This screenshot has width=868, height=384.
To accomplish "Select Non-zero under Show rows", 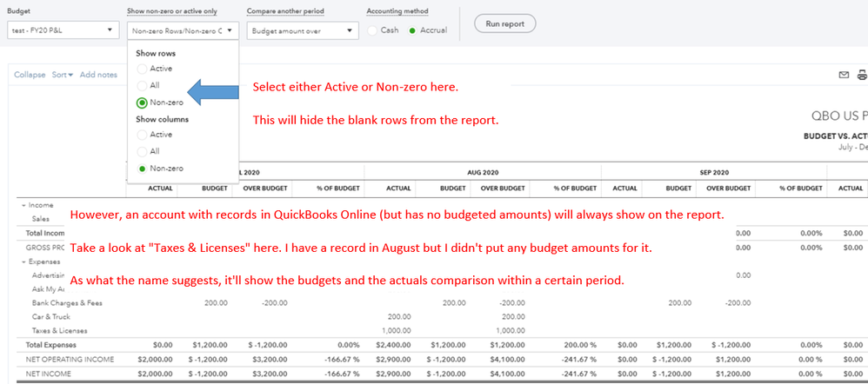I will tap(142, 103).
